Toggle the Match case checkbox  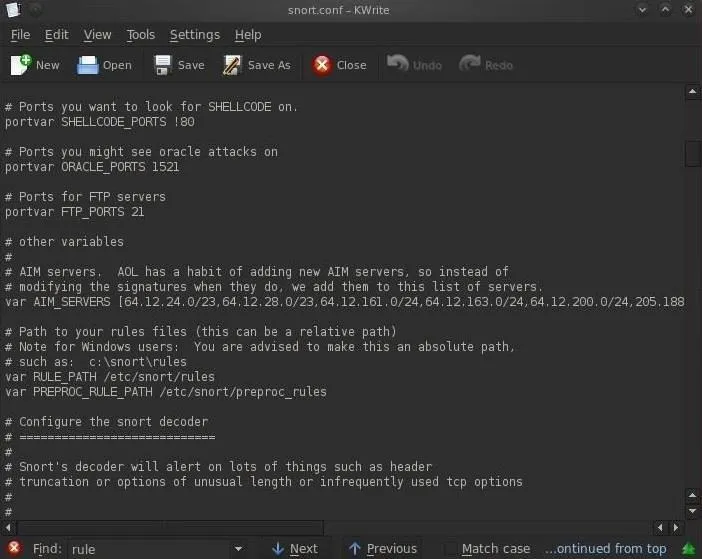click(x=450, y=549)
